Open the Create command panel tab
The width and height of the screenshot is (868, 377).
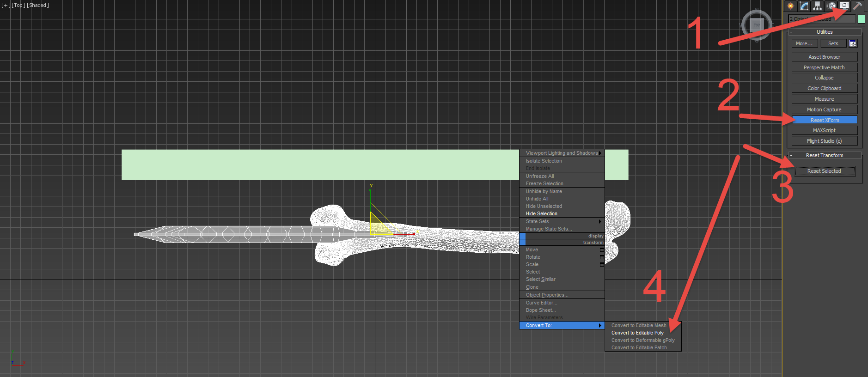[791, 6]
